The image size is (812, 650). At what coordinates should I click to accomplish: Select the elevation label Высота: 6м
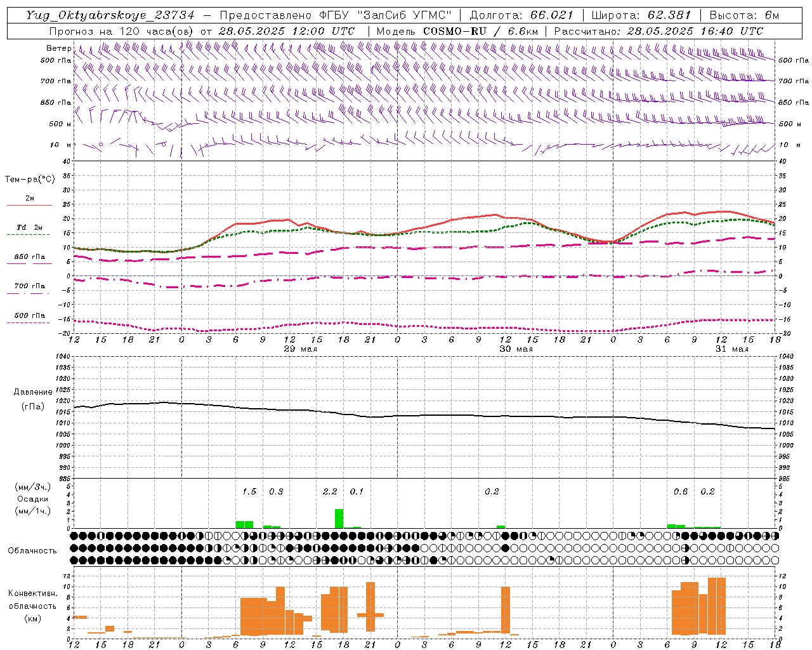[x=744, y=15]
